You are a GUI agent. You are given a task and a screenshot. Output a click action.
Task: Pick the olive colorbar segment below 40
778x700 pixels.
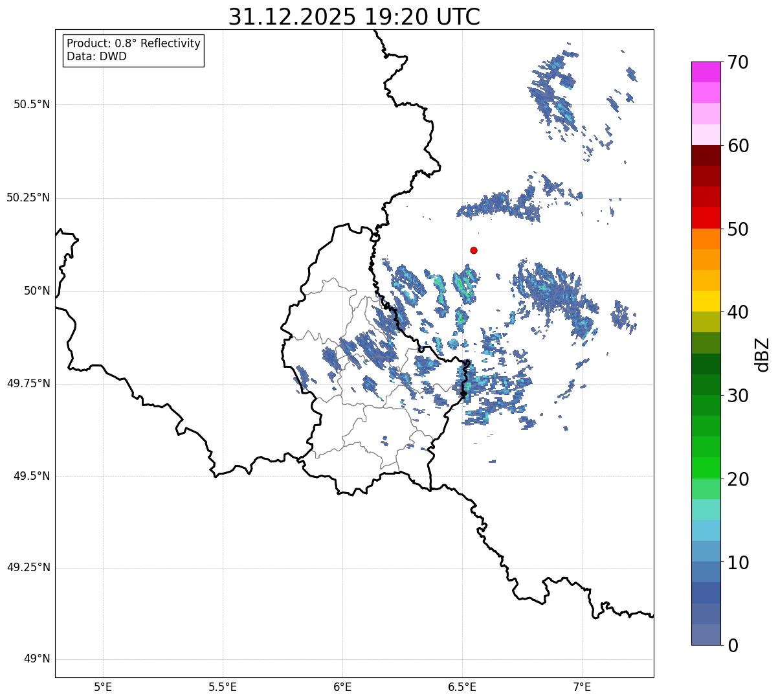click(x=706, y=322)
